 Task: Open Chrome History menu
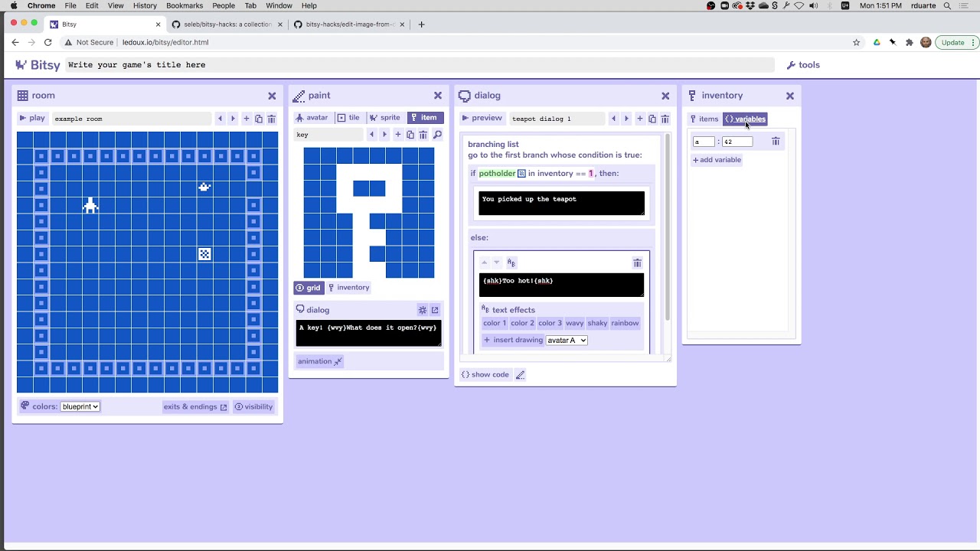[145, 5]
